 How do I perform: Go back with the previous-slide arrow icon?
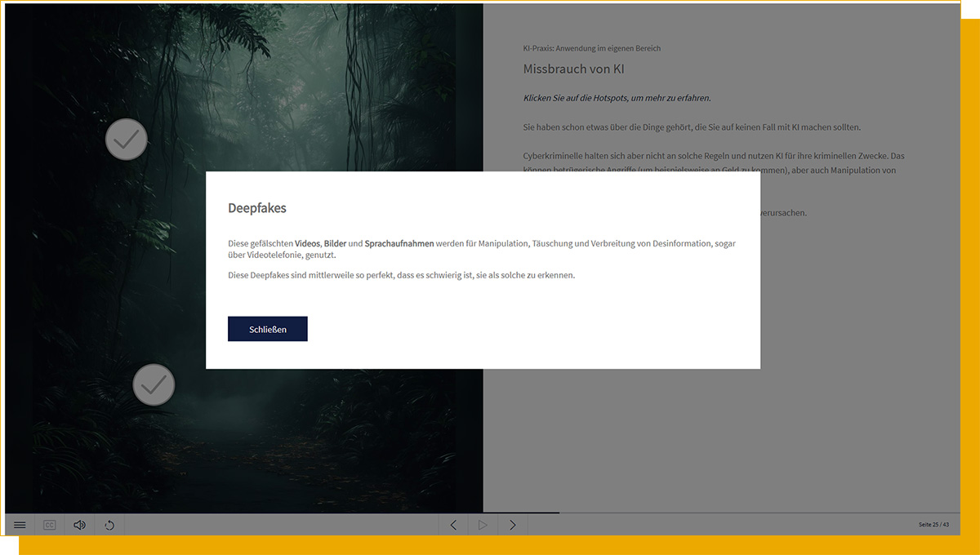[x=453, y=525]
